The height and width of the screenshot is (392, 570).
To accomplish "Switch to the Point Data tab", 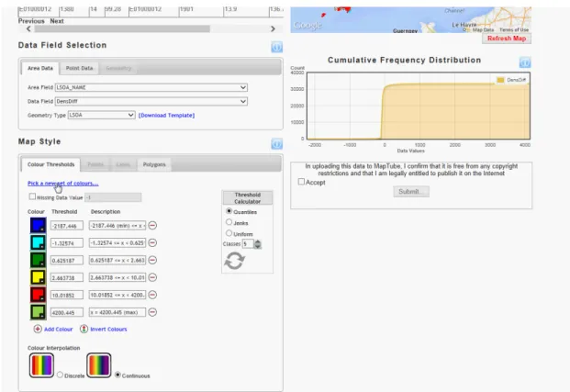I will (x=79, y=68).
